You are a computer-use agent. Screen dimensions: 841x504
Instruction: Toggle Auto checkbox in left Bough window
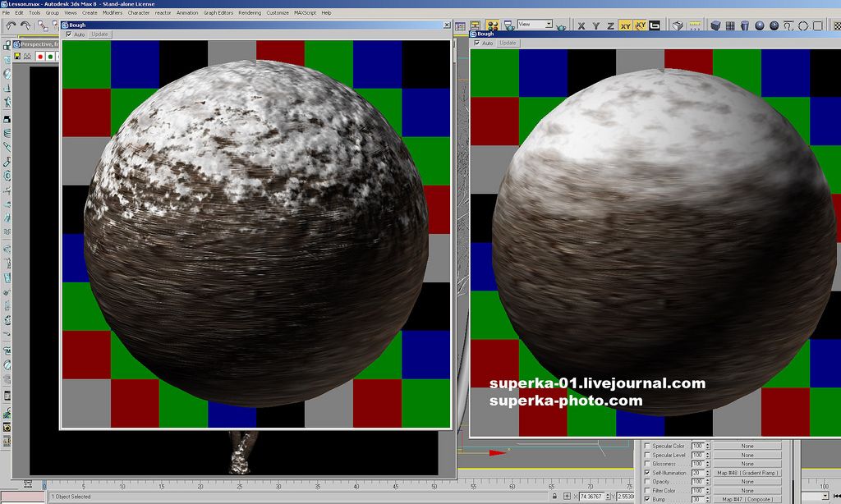pyautogui.click(x=69, y=34)
